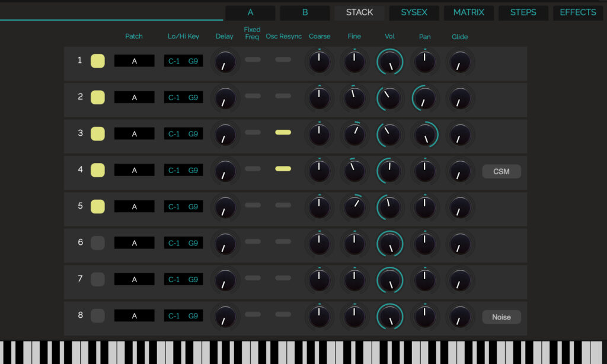
Task: Go to the MATRIX tab
Action: coord(469,12)
